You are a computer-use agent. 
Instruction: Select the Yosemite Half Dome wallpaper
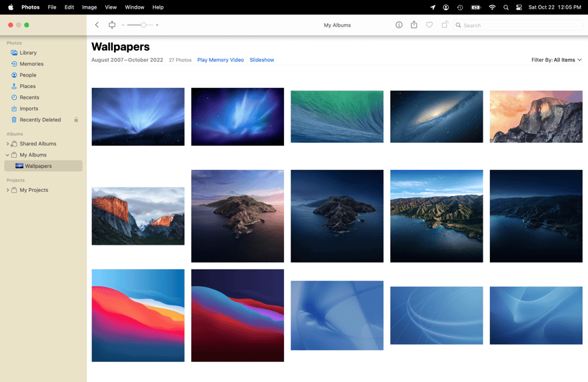pos(536,117)
